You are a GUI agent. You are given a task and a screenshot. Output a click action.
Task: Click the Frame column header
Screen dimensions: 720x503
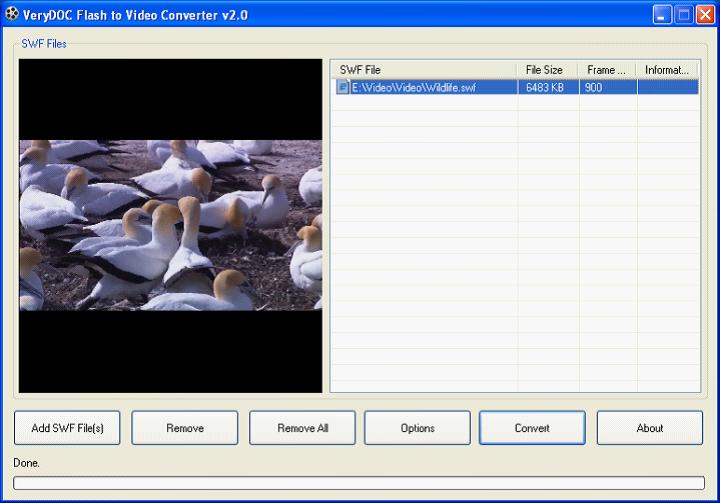coord(607,70)
